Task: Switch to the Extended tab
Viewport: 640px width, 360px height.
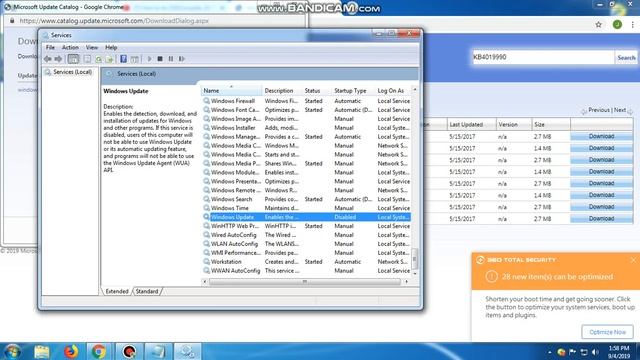Action: [x=117, y=291]
